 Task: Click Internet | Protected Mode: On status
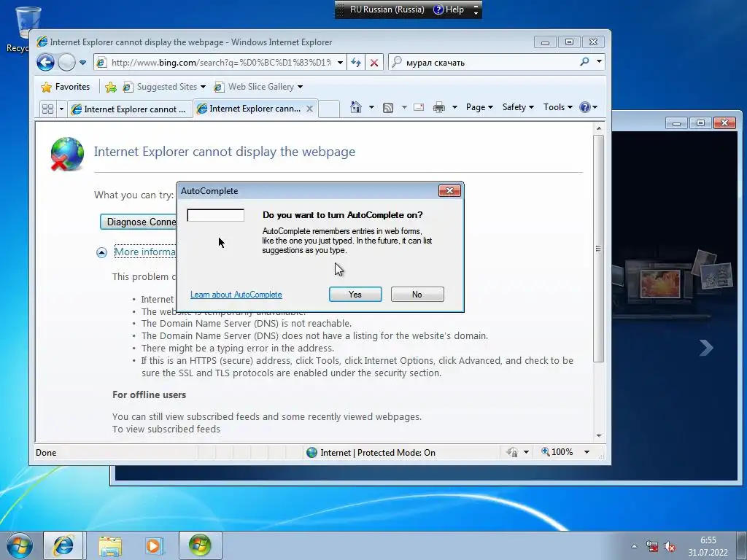[x=371, y=452]
